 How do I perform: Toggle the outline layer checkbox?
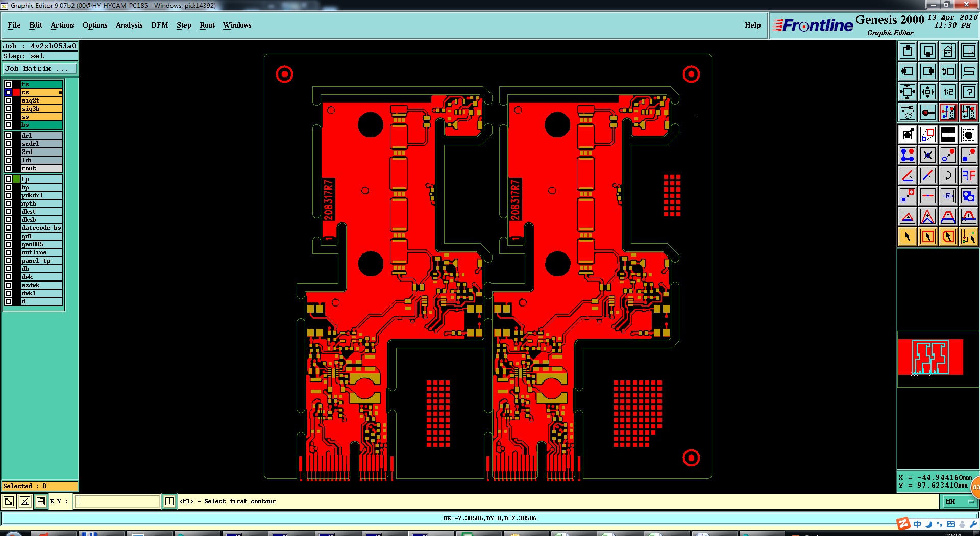click(8, 252)
